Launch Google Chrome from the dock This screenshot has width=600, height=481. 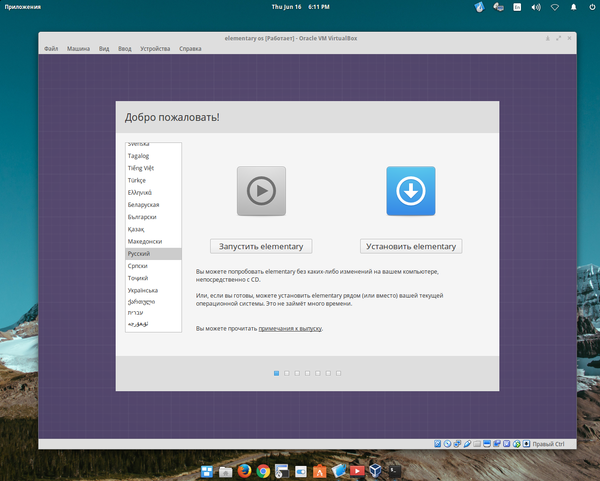262,470
